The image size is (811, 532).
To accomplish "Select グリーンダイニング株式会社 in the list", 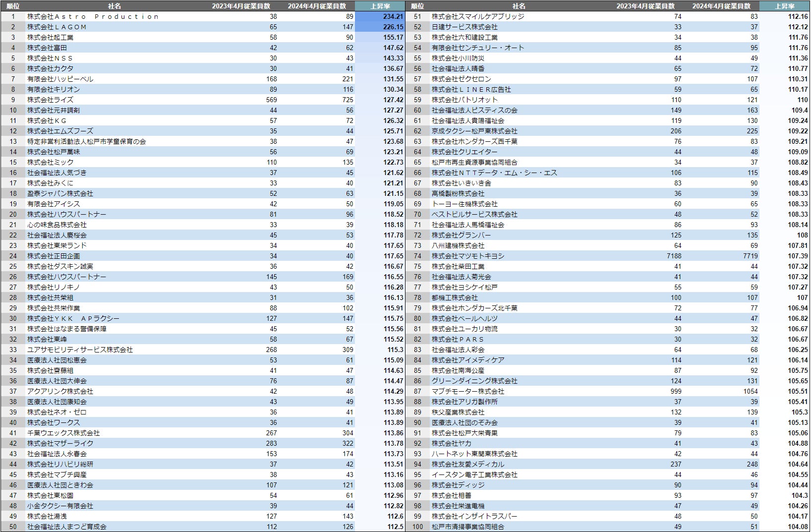I will click(x=474, y=381).
